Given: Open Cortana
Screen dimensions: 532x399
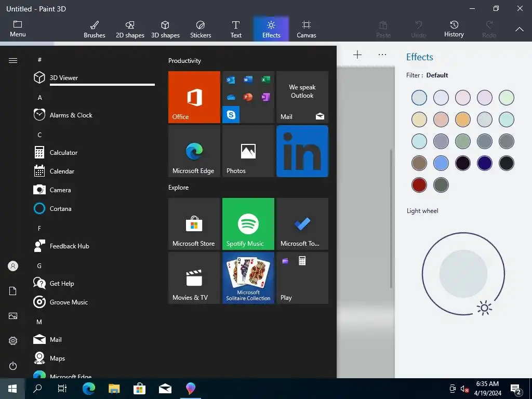Looking at the screenshot, I should tap(94, 208).
